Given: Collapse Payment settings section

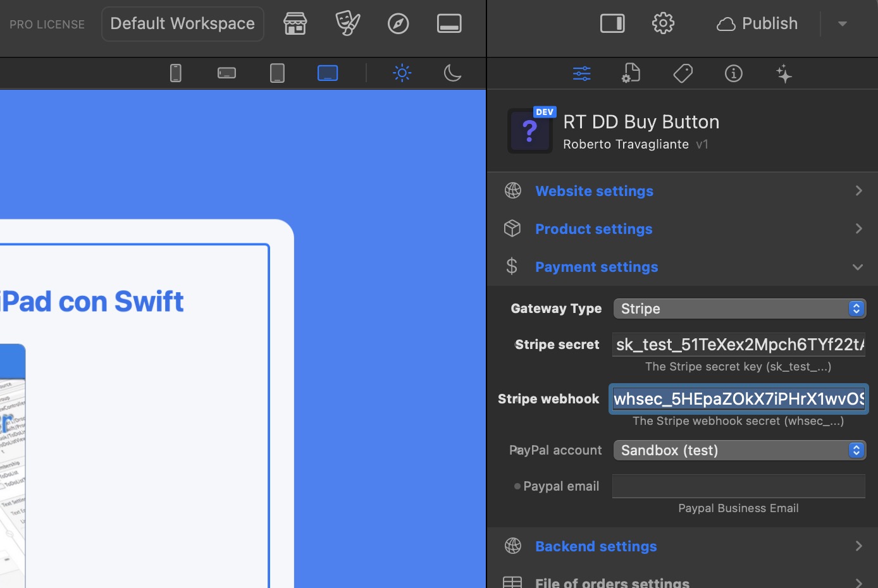Looking at the screenshot, I should point(683,267).
